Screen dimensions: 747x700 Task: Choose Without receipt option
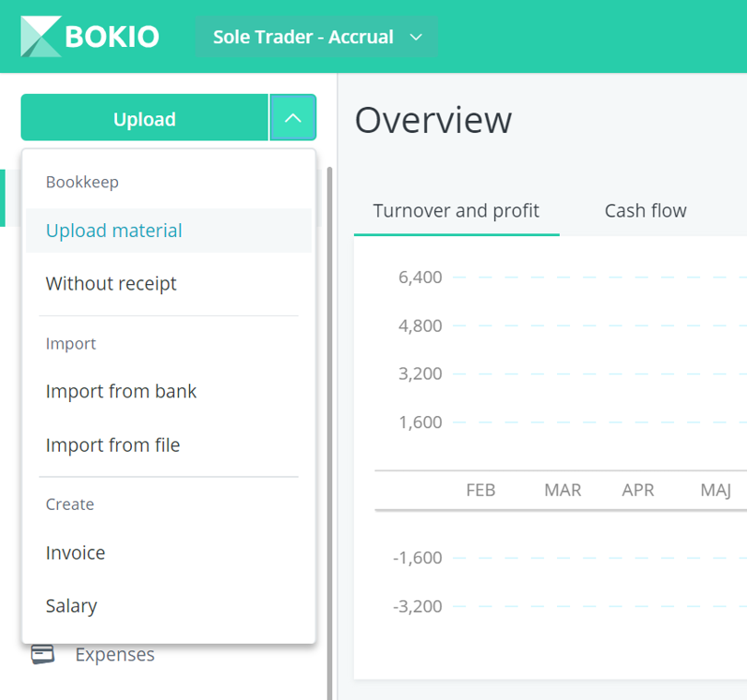(169, 283)
